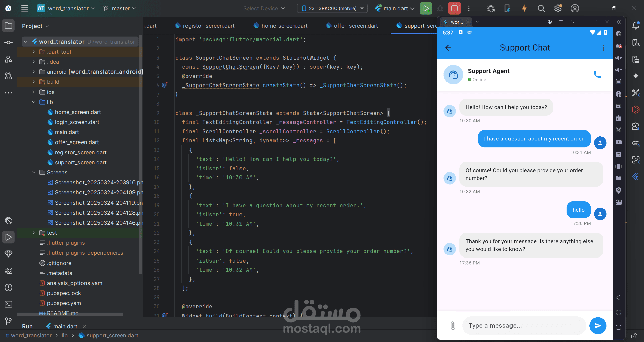The width and height of the screenshot is (644, 342).
Task: Open login_screen.dart in project tree
Action: tap(77, 122)
